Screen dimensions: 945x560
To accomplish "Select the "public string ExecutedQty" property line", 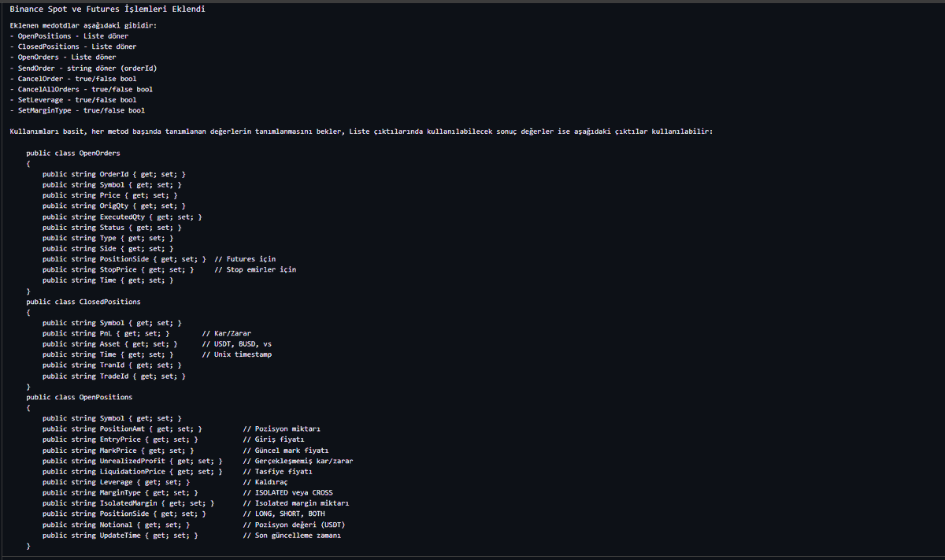I will pyautogui.click(x=122, y=217).
